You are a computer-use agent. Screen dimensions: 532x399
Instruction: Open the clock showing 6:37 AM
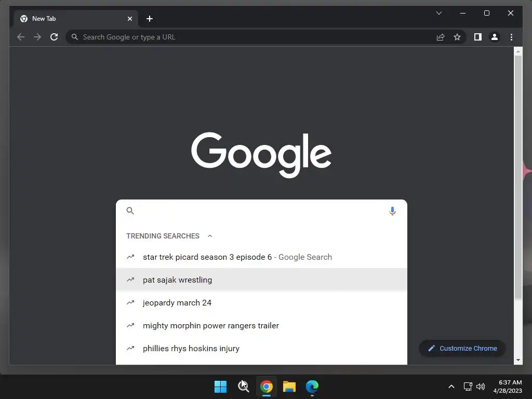(x=508, y=387)
